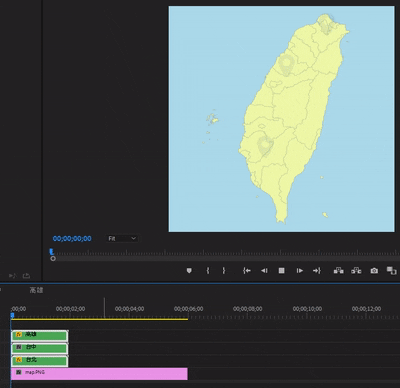The image size is (400, 388).
Task: Click the fx badge on 台中 clip
Action: (x=19, y=347)
